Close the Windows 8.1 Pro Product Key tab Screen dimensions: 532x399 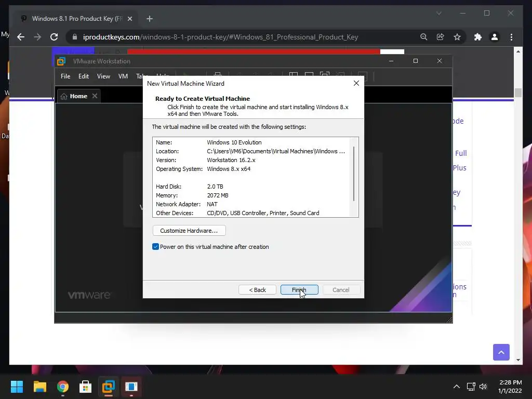(x=129, y=19)
